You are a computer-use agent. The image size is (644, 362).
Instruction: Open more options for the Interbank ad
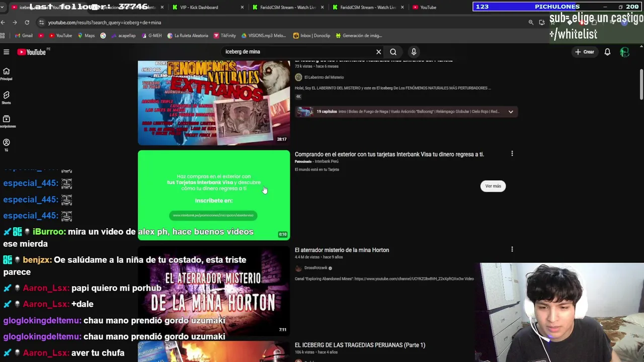click(512, 154)
